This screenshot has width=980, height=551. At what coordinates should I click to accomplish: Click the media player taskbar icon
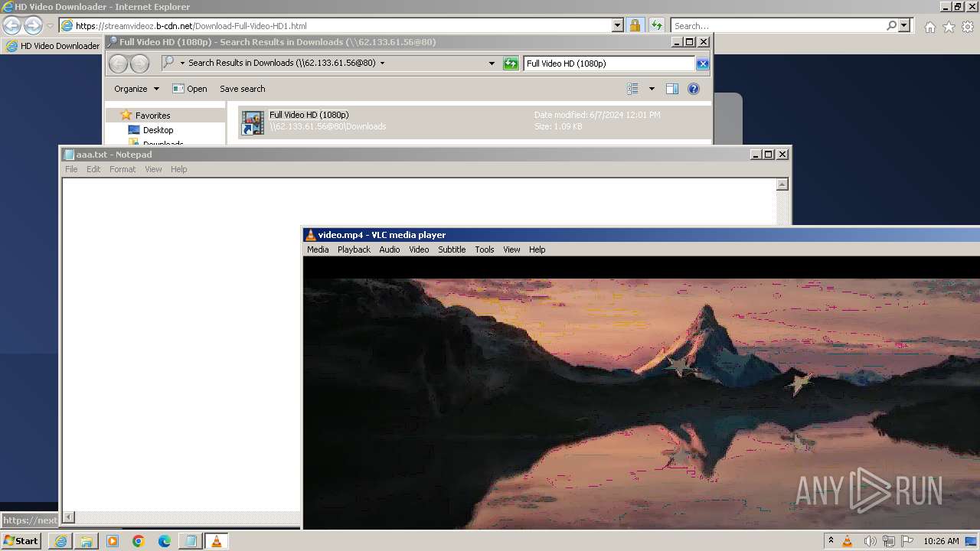113,541
